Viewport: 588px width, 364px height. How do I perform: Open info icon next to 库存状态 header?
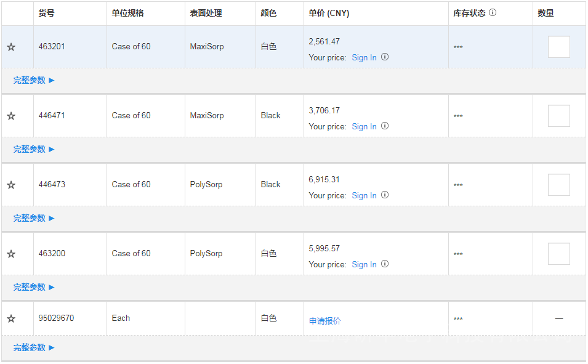coord(493,12)
